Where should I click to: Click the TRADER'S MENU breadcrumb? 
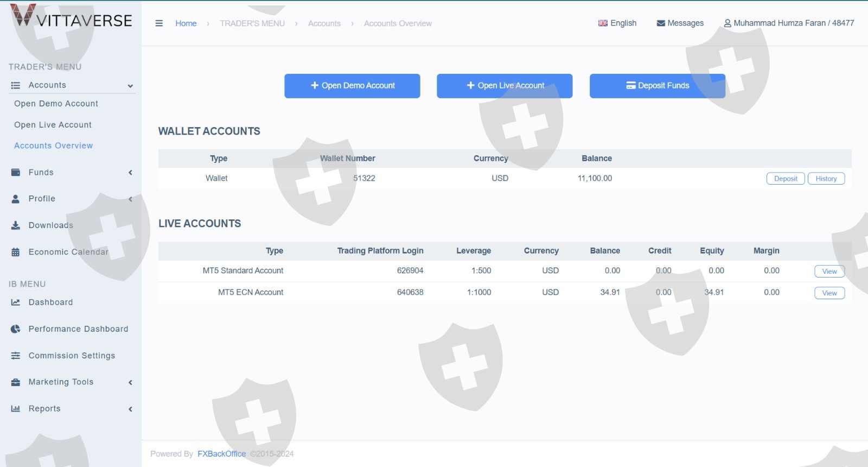(252, 23)
